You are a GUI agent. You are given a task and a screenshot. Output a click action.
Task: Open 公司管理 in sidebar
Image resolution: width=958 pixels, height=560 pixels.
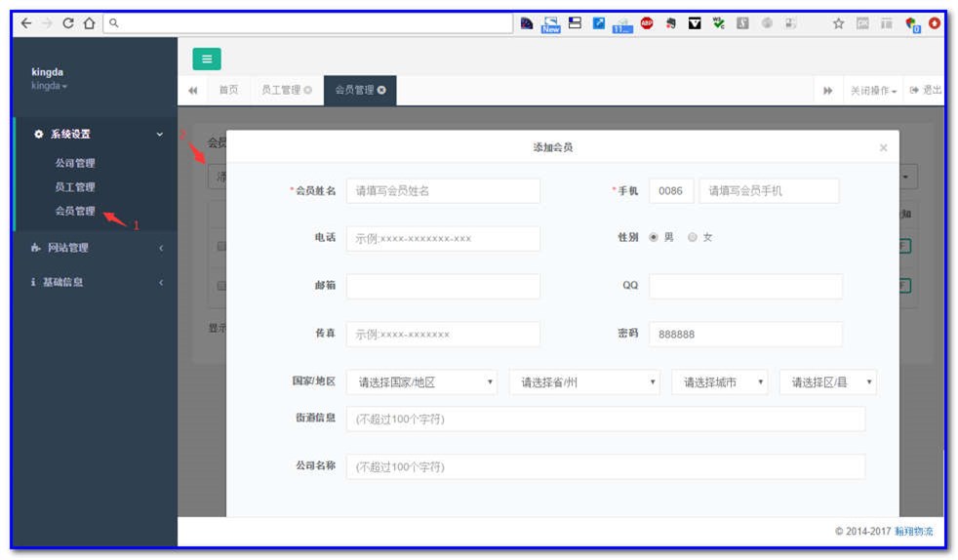(75, 163)
